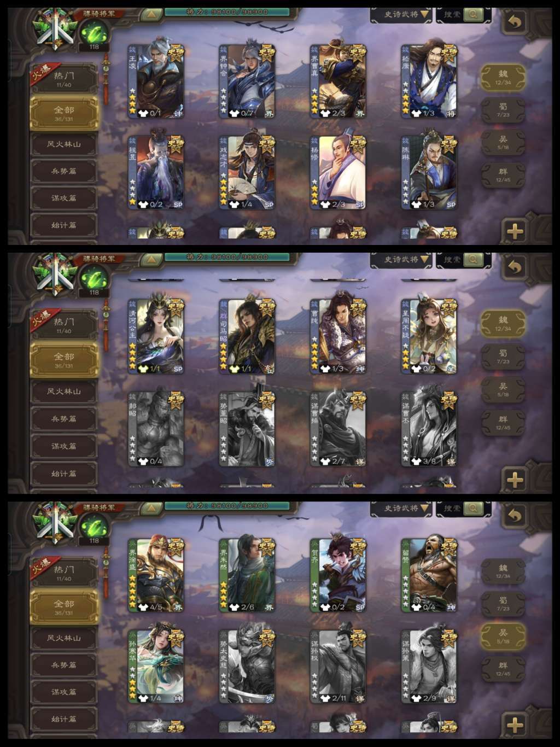
Task: Collapse arrow beside 将力 bar above 王凌
Action: (150, 15)
